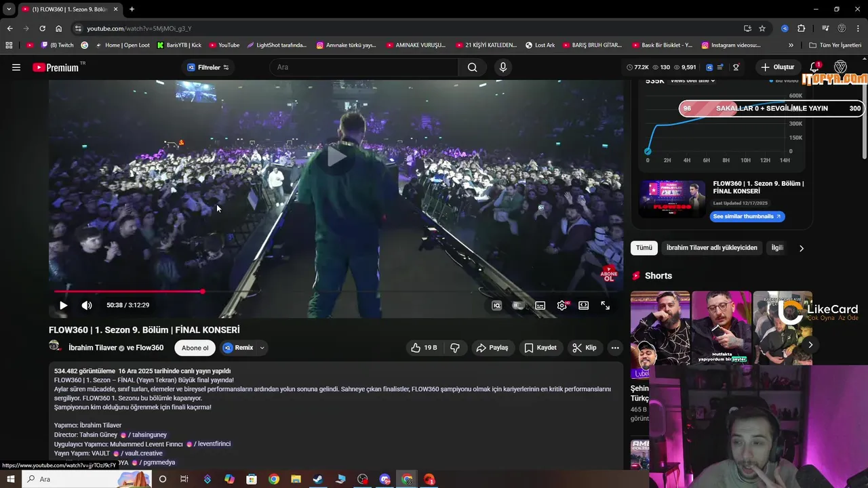Dislike the video
Screen dimensions: 868x488
point(455,348)
